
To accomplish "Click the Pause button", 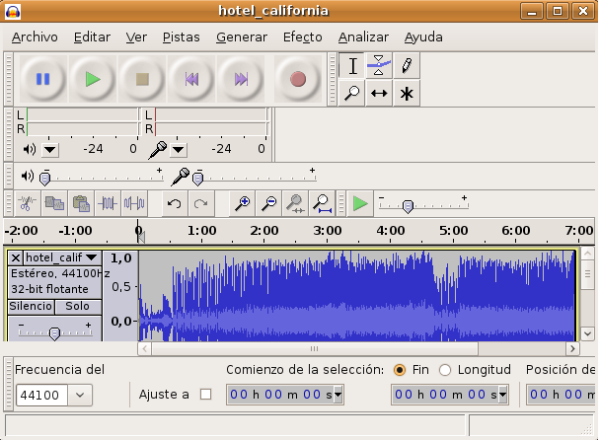I will (x=43, y=79).
